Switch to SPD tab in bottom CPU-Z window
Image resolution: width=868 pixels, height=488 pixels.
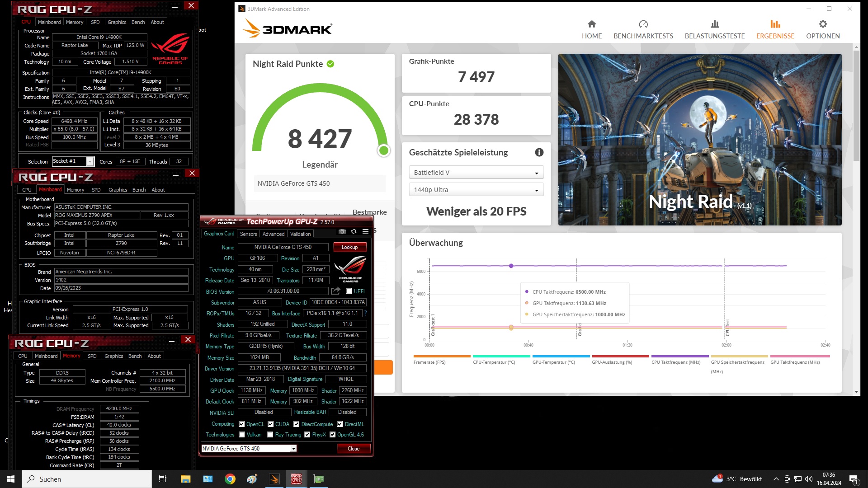tap(92, 356)
